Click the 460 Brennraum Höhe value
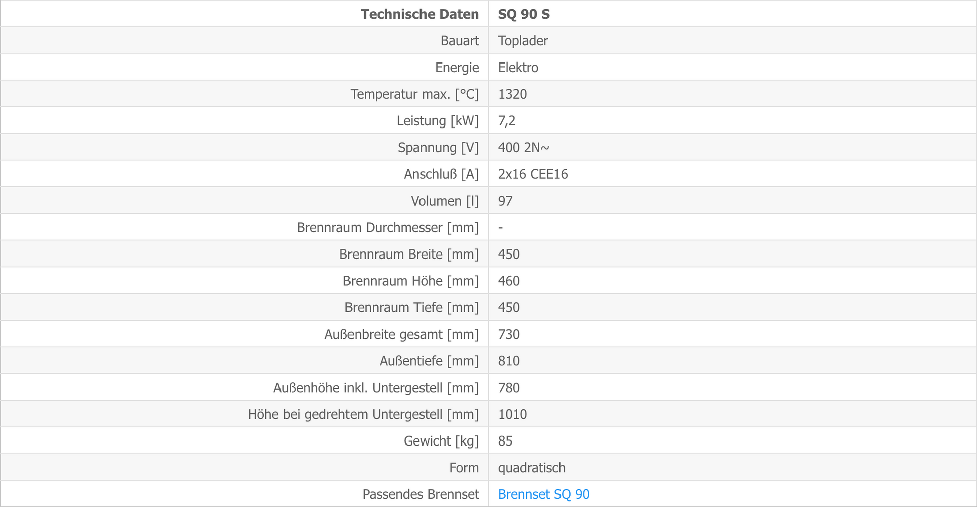This screenshot has width=980, height=507. pos(509,281)
